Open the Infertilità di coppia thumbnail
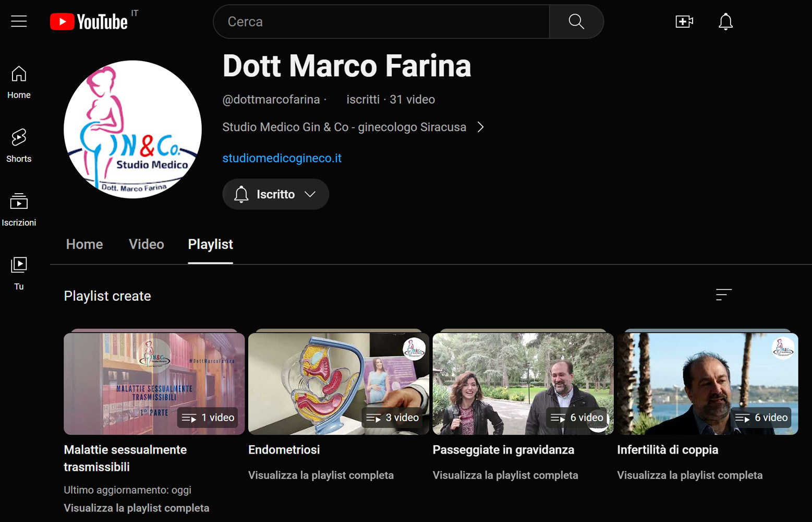The image size is (812, 522). click(707, 384)
